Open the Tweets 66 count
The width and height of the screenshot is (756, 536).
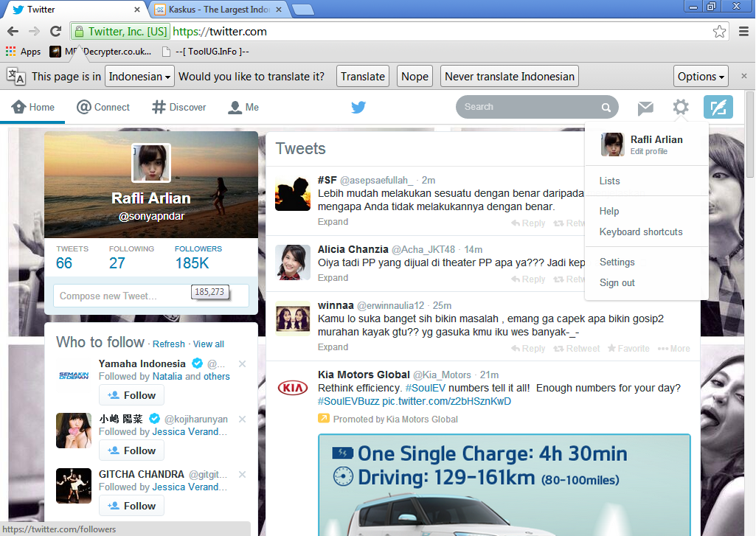pyautogui.click(x=72, y=258)
